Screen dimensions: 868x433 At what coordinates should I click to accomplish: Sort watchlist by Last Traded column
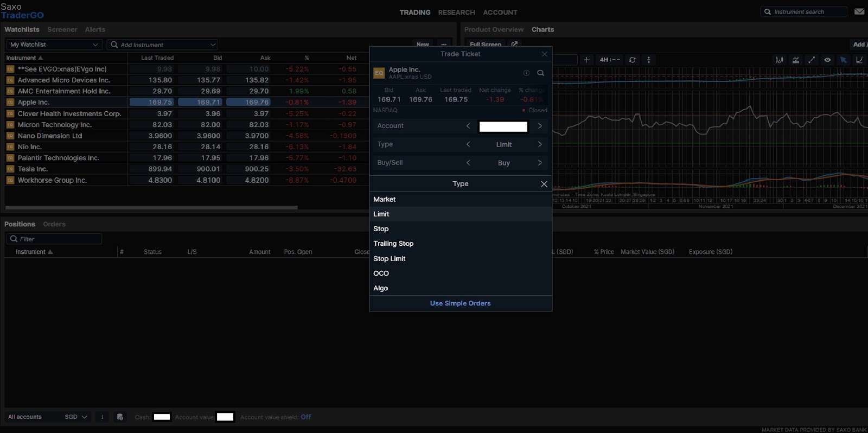click(x=157, y=58)
